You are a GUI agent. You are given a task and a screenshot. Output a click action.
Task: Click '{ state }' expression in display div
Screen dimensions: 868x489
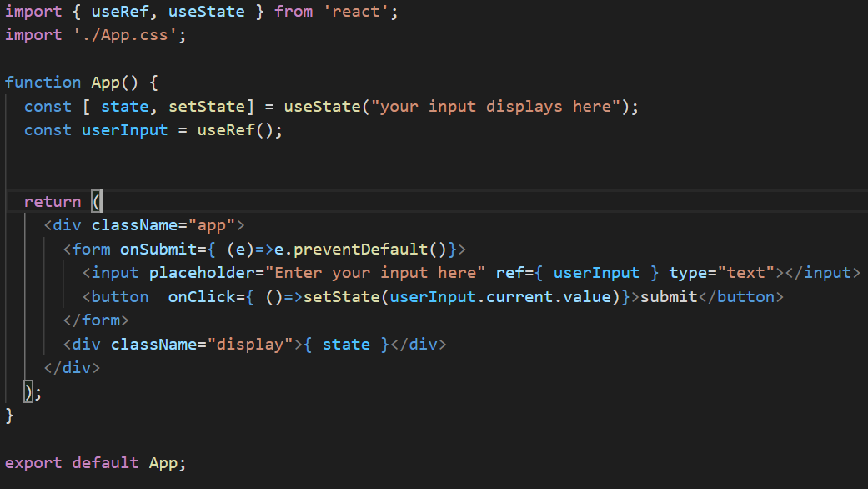pyautogui.click(x=346, y=345)
